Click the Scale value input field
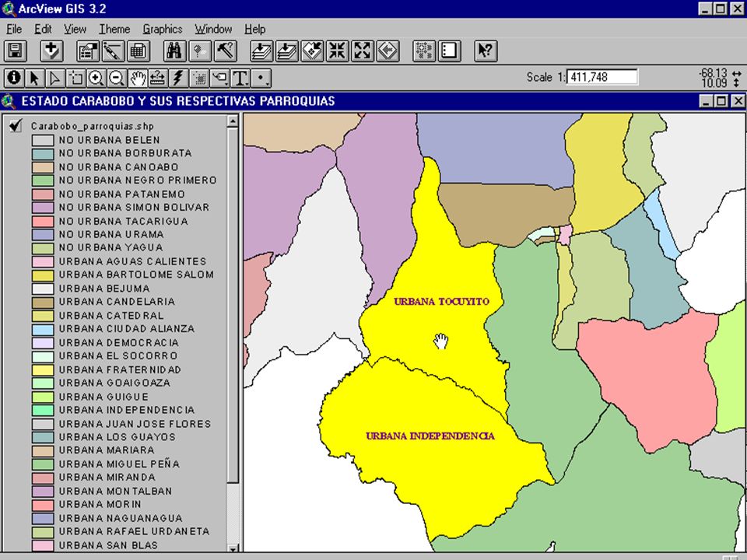Viewport: 747px width, 560px height. 602,77
